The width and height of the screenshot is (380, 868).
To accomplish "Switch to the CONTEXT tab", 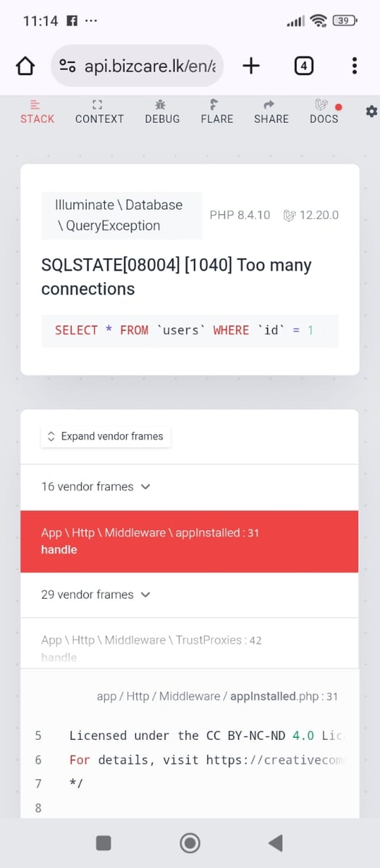I will pos(99,112).
